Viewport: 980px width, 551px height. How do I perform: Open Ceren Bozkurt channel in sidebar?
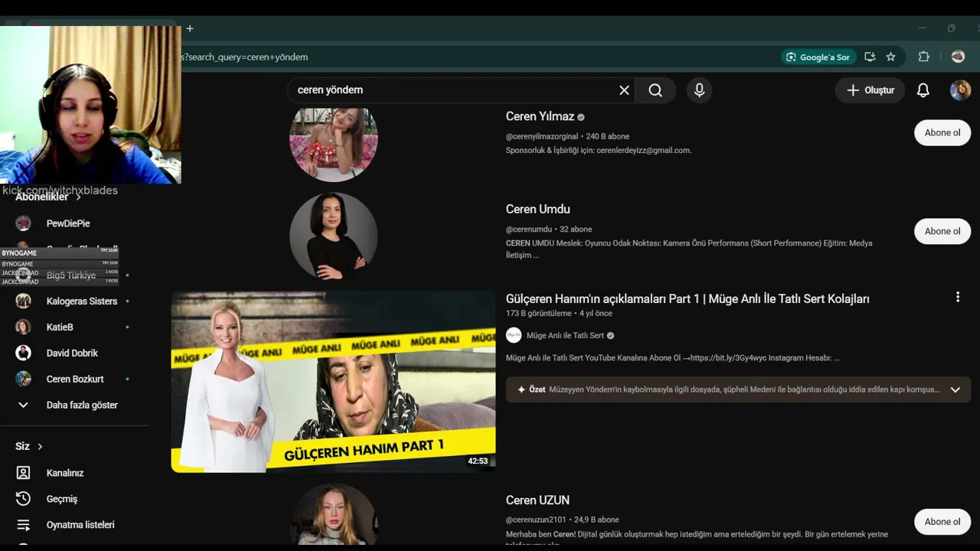(x=74, y=380)
